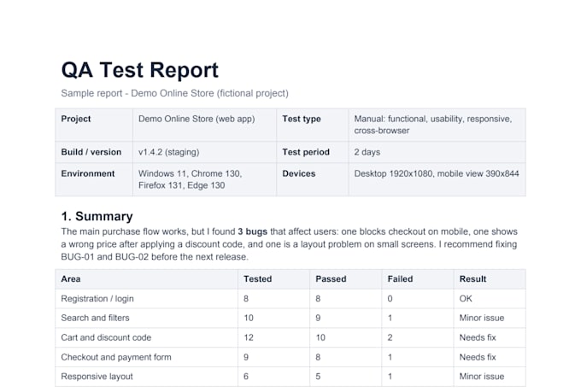This screenshot has height=392, width=581.
Task: Click 'Needs fix' result for Cart and discount code
Action: click(478, 337)
